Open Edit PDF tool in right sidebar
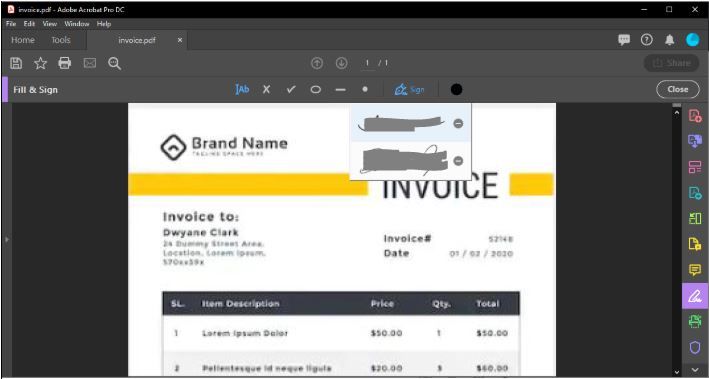Viewport: 709px width, 379px height. click(x=695, y=193)
